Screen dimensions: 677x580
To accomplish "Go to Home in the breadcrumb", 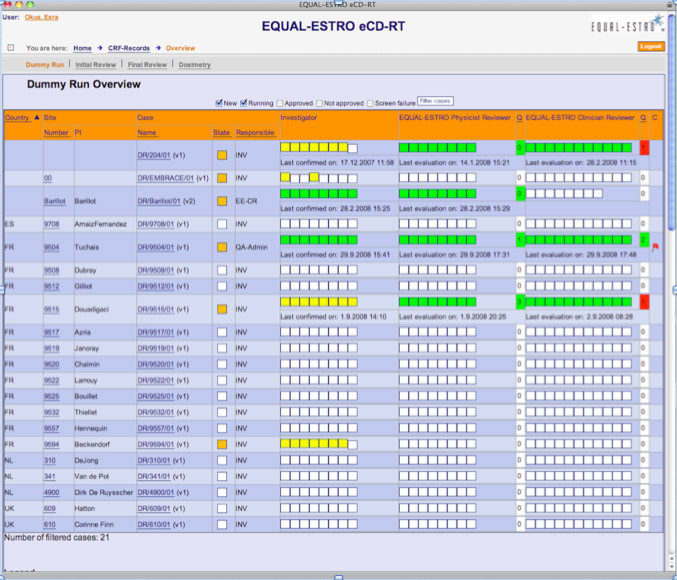I will [82, 48].
